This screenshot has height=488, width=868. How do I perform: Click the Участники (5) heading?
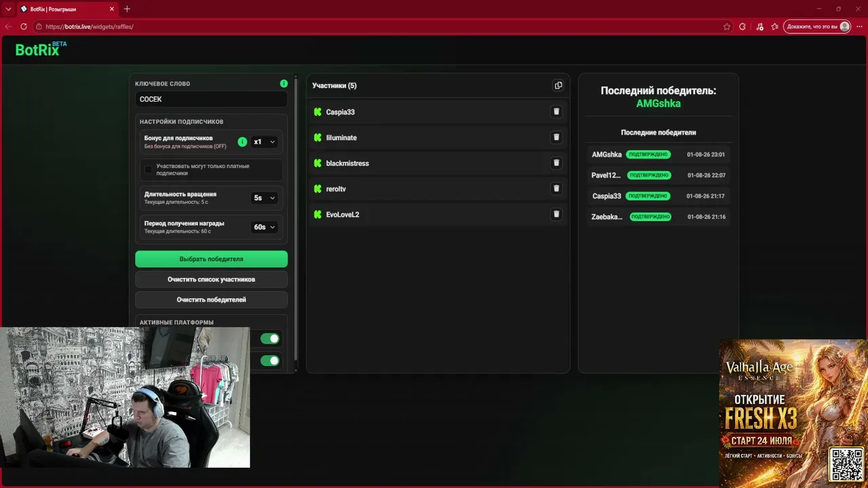point(334,85)
